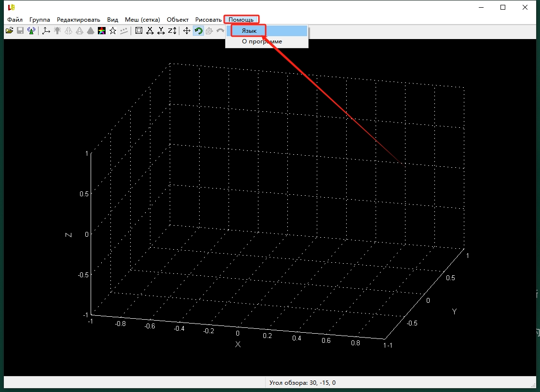Click the antenna icon in toolbar

(x=31, y=31)
